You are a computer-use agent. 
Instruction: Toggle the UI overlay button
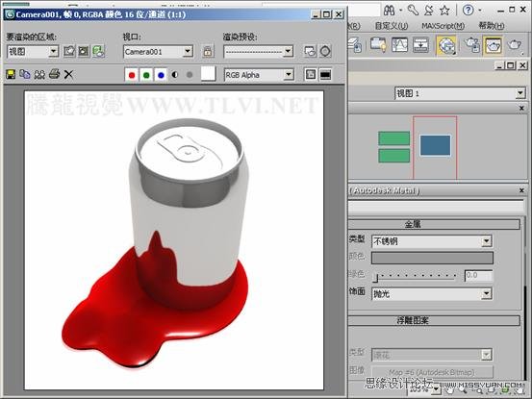coord(311,75)
